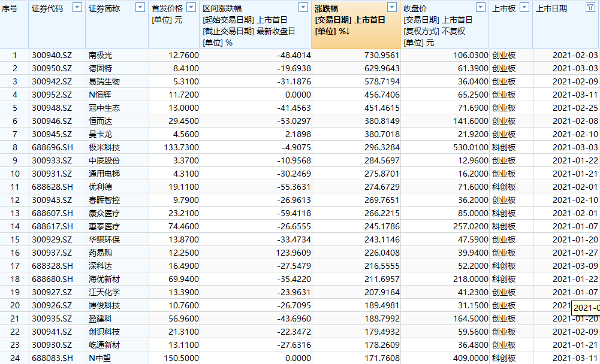Click listing date 2021-02-03 for 南极光
The height and width of the screenshot is (364, 600).
[x=575, y=55]
